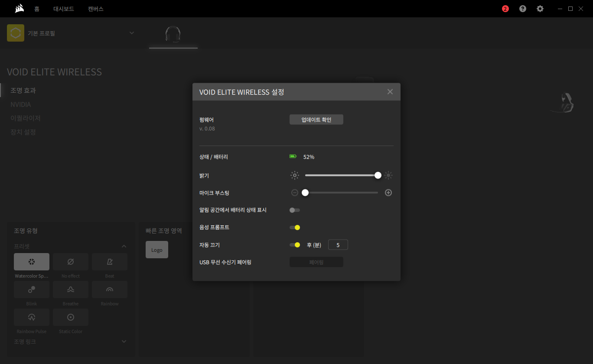Viewport: 593px width, 364px height.
Task: Click the 페어링 button
Action: [316, 262]
